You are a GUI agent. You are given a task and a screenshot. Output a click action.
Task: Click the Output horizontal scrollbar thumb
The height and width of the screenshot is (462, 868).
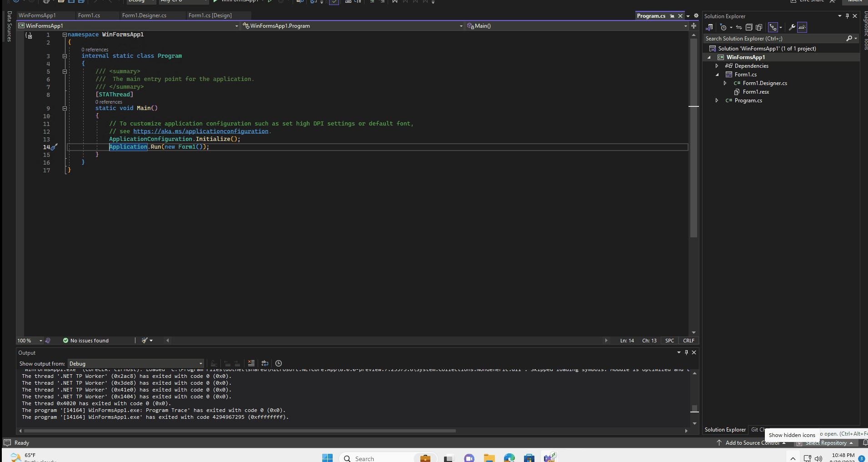(239, 431)
